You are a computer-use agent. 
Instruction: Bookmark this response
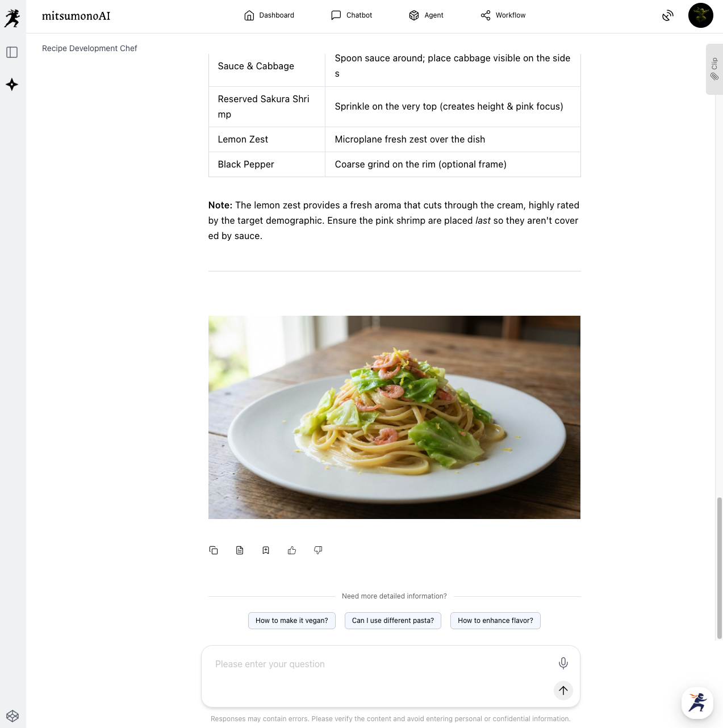pos(266,550)
